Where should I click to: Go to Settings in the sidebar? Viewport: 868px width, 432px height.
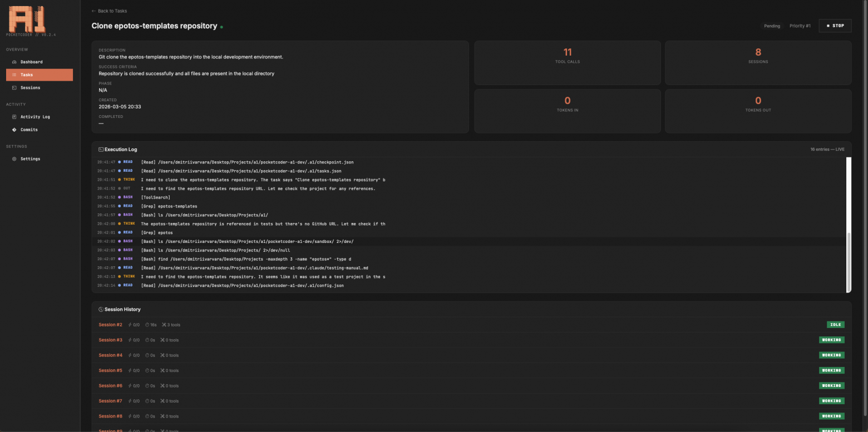40,159
